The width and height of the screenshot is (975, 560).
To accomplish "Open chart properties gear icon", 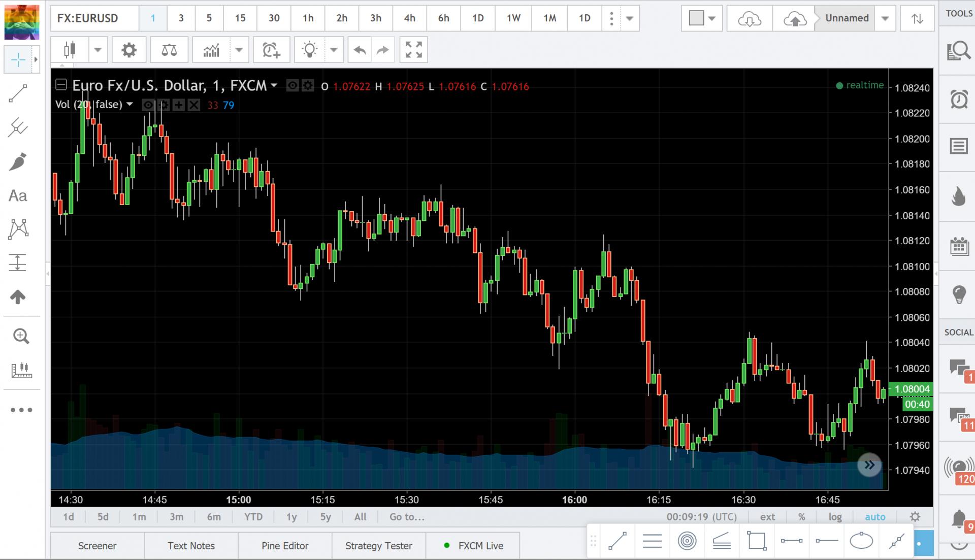I will (129, 50).
